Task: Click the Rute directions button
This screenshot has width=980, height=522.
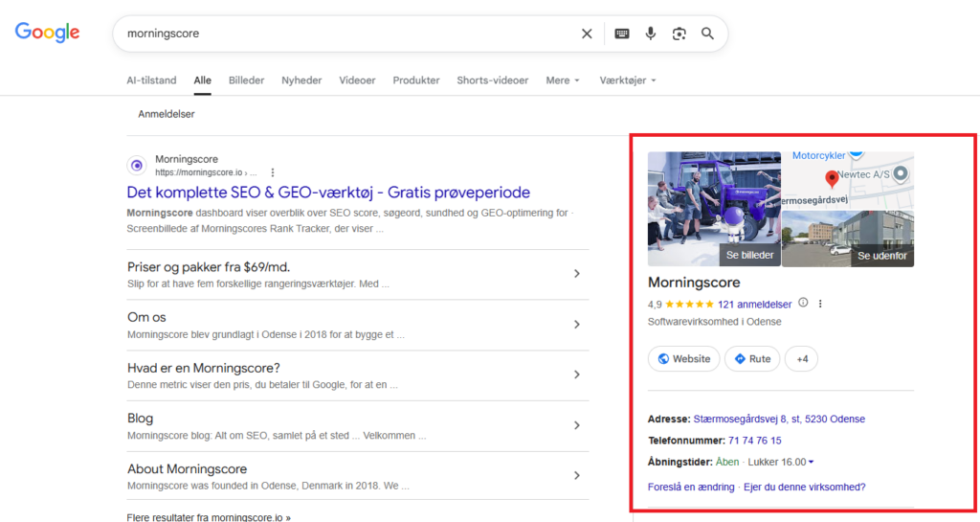Action: tap(752, 359)
